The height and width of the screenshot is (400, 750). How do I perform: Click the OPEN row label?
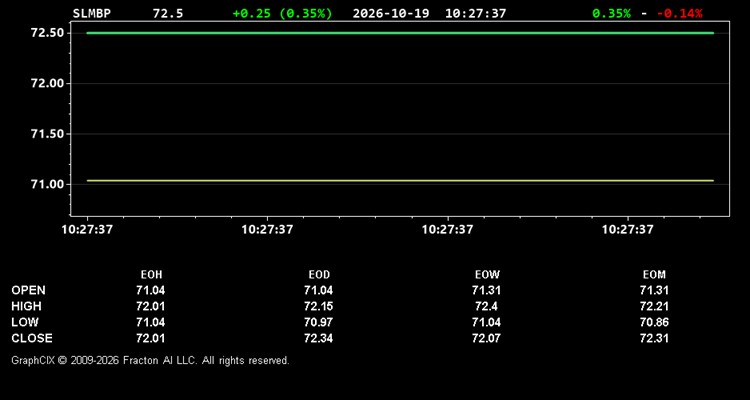pyautogui.click(x=29, y=290)
